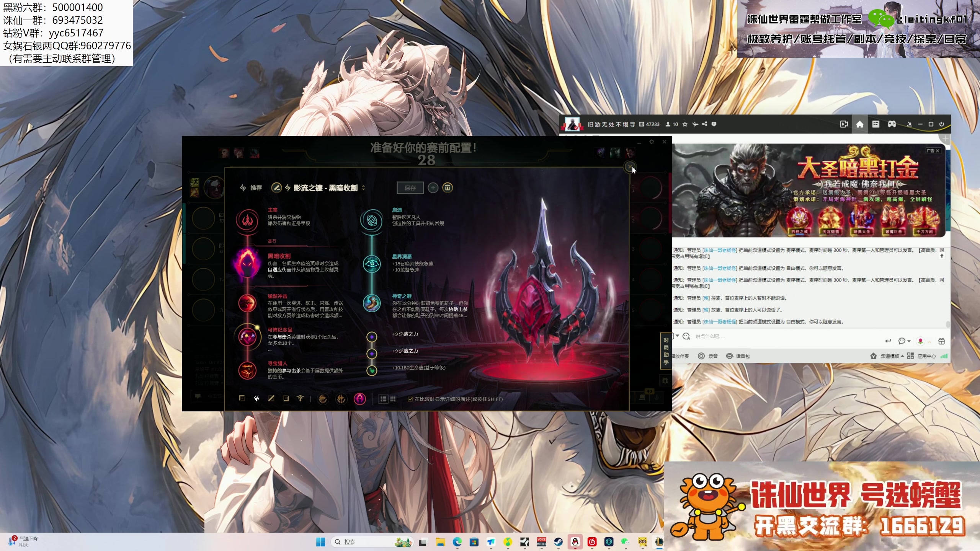Open the gamepad tab in YY window

click(892, 124)
